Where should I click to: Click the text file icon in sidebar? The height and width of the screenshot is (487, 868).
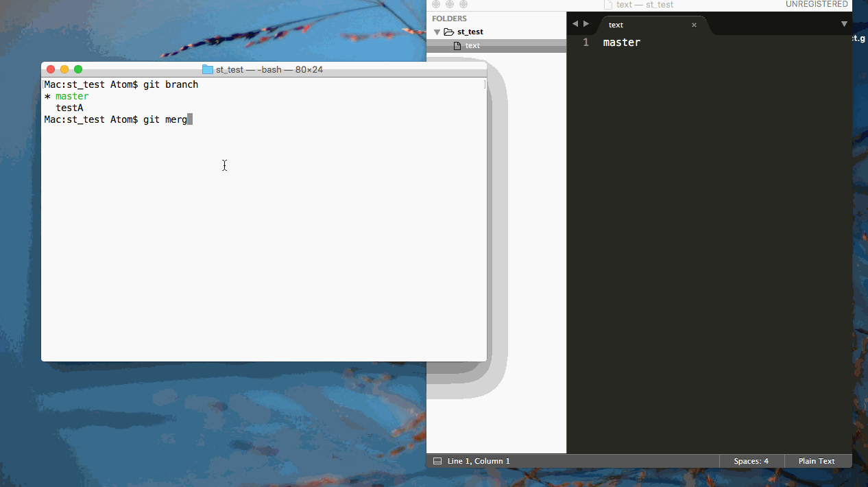457,45
